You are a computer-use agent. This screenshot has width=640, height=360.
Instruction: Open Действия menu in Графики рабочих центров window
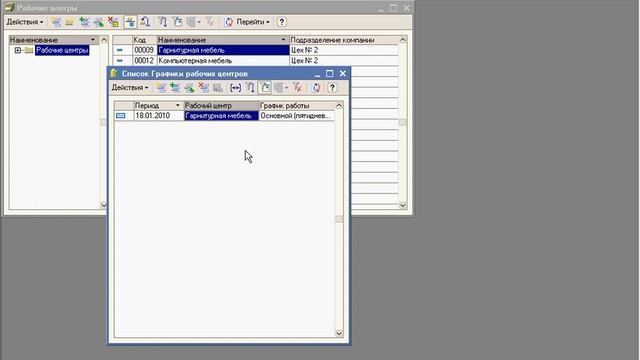(x=130, y=88)
